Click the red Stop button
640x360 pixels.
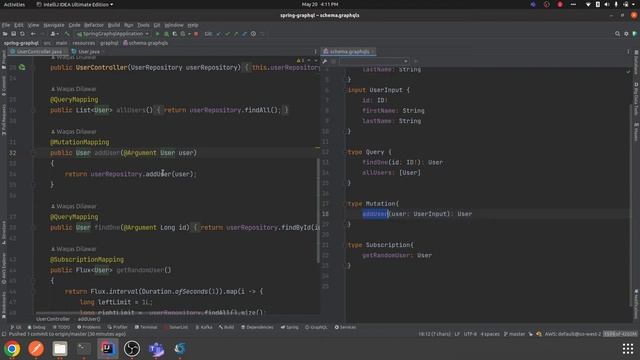tap(196, 34)
